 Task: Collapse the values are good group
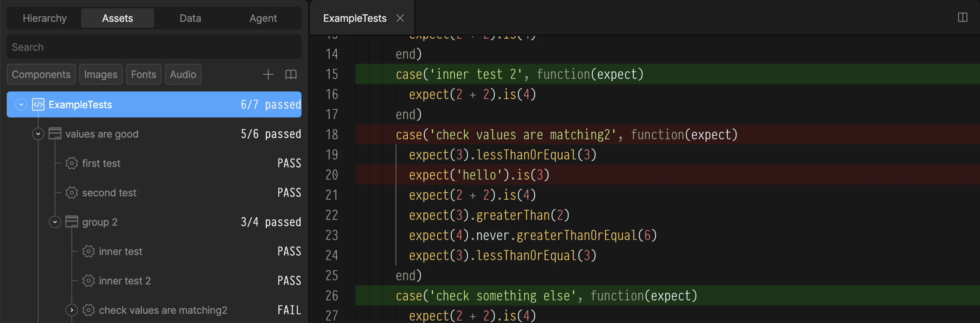pos(38,134)
